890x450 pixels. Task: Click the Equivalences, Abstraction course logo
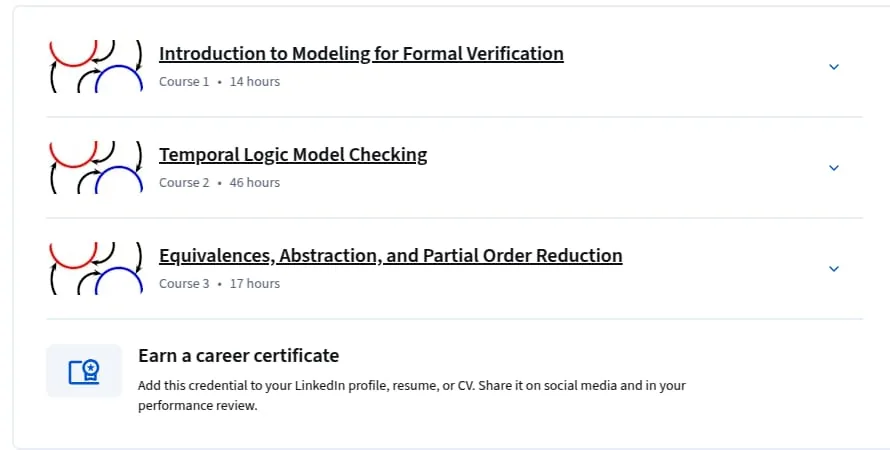96,268
